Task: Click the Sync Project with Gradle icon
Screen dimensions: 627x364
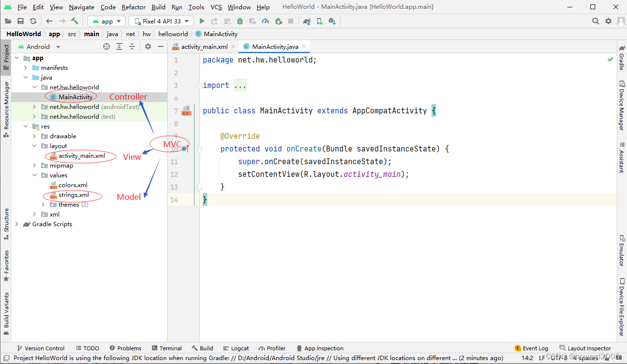Action: (307, 21)
